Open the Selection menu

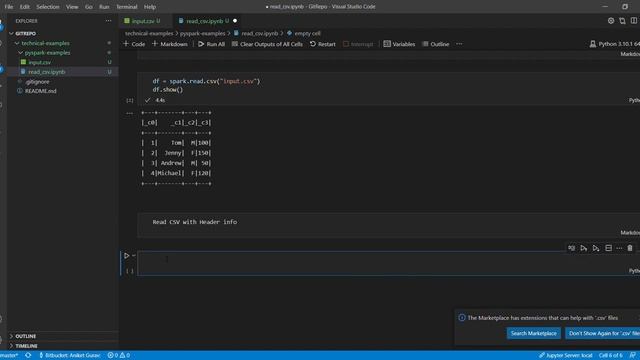point(48,7)
